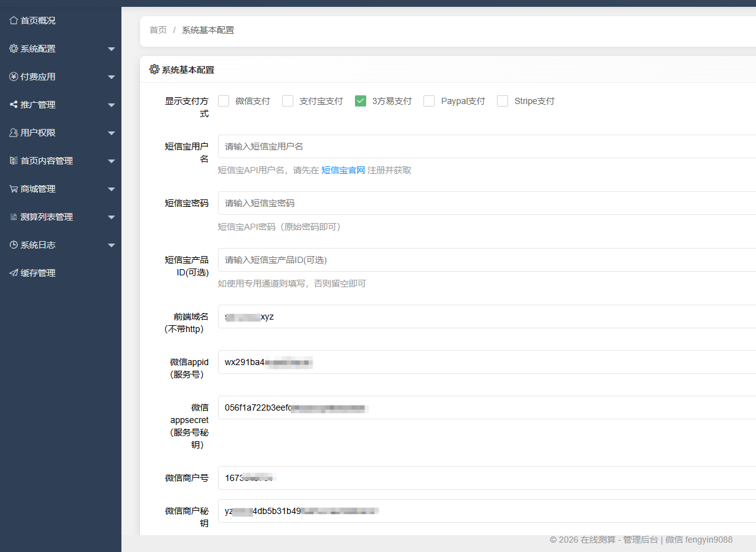Viewport: 756px width, 552px height.
Task: Open the 短信宝官网 link
Action: [343, 170]
